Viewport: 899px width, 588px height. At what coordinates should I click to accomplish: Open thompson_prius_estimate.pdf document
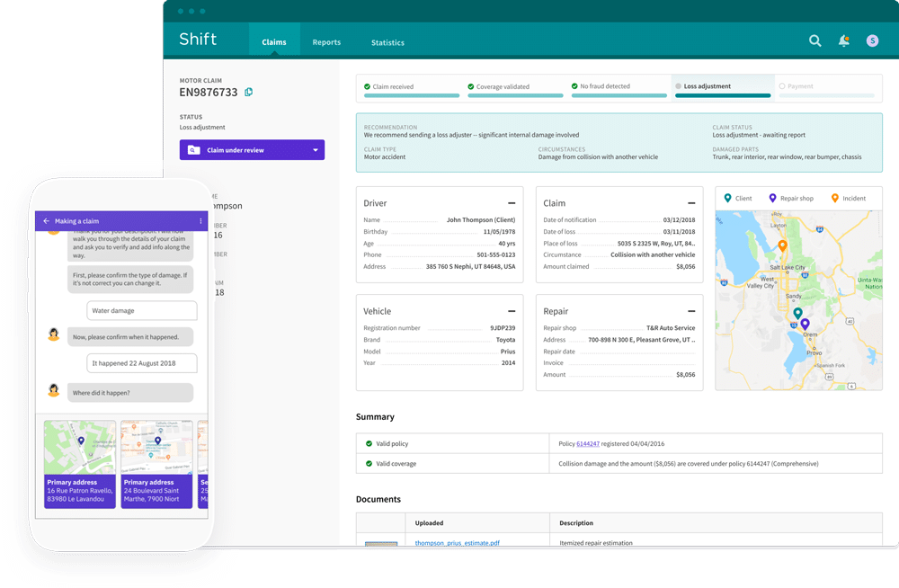pyautogui.click(x=457, y=543)
